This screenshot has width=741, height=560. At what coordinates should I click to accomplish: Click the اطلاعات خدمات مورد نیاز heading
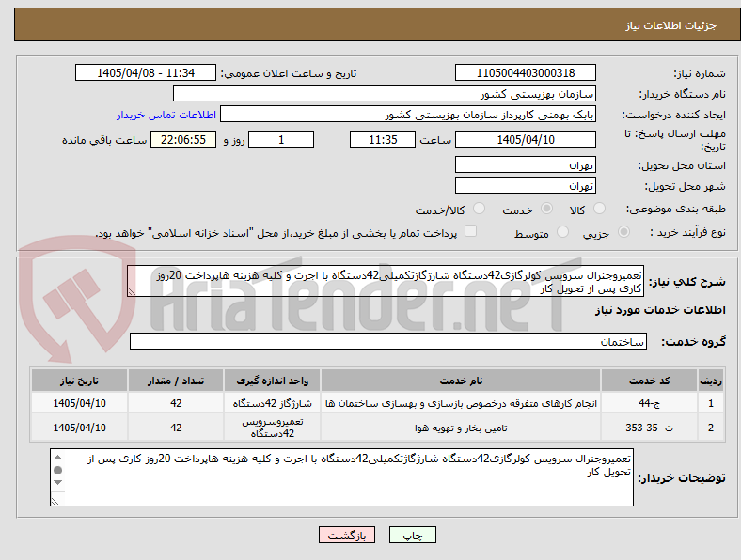click(x=660, y=310)
